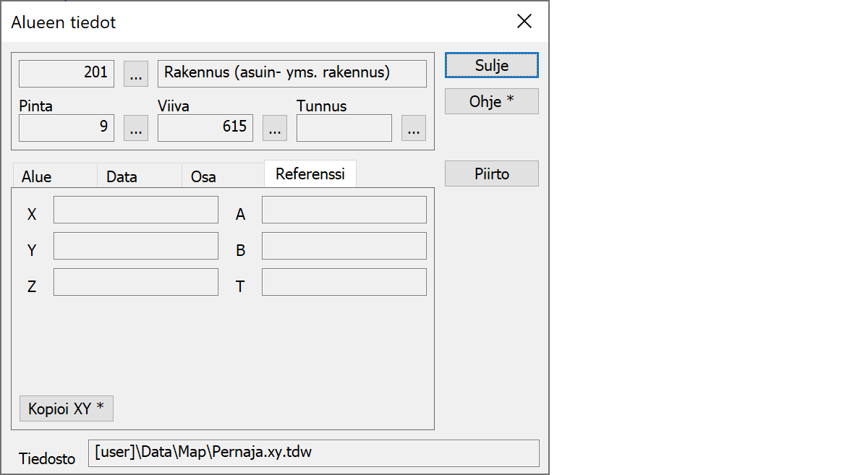
Task: Open help with Ohje button
Action: tap(491, 101)
